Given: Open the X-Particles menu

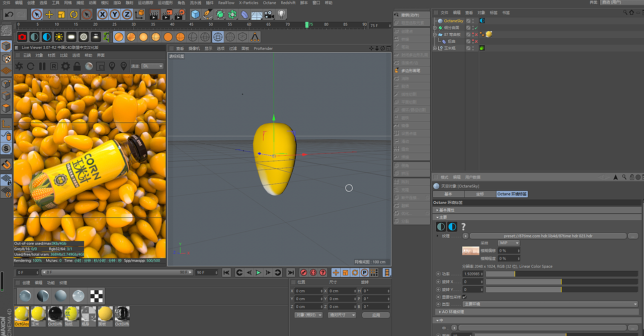Looking at the screenshot, I should point(249,3).
